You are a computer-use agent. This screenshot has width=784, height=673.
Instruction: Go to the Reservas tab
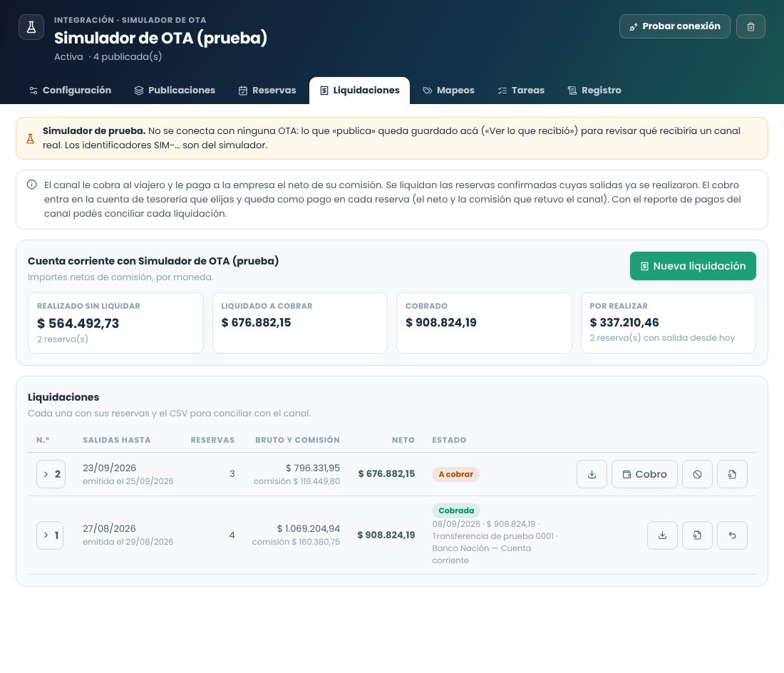point(267,91)
